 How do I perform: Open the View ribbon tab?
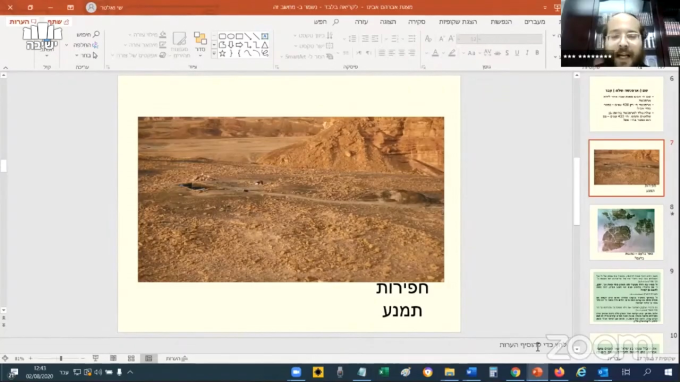pyautogui.click(x=388, y=22)
